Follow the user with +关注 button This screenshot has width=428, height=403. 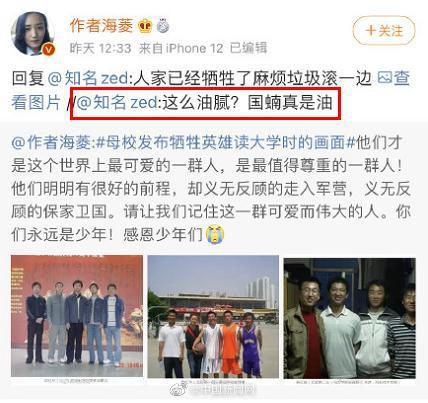(x=384, y=31)
